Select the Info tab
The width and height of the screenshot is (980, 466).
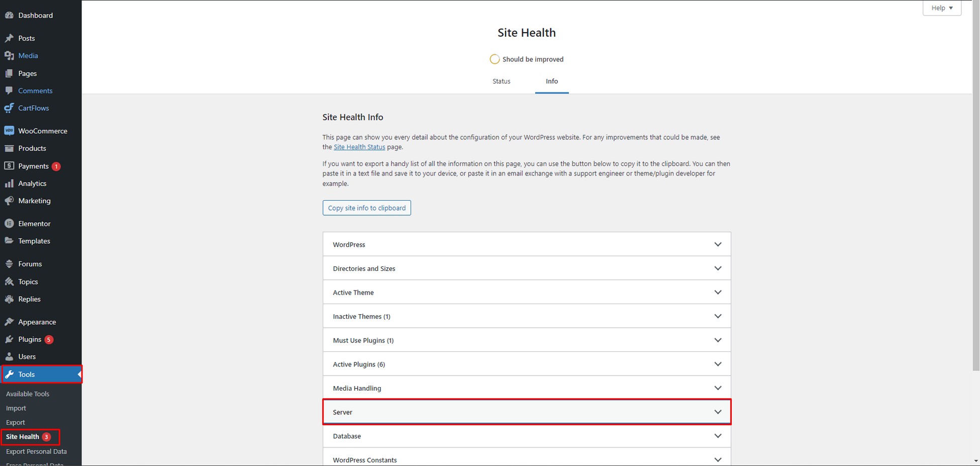[552, 81]
